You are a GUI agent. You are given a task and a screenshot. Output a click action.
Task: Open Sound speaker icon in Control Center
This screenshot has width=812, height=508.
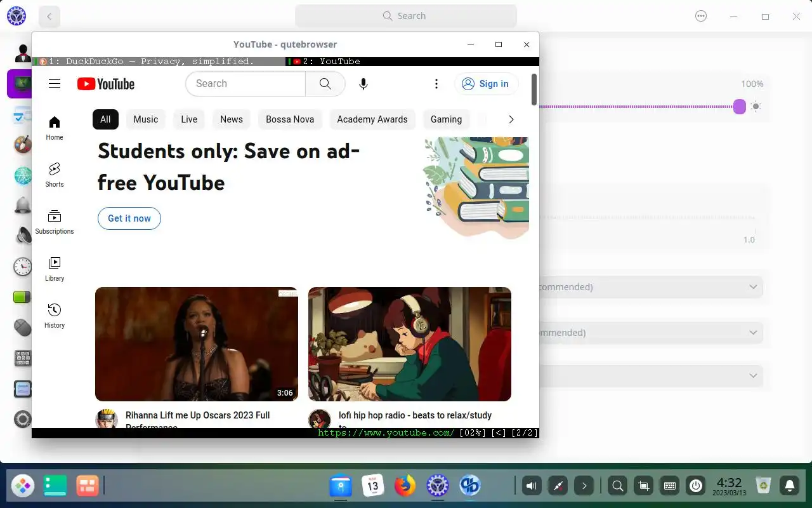tap(23, 236)
